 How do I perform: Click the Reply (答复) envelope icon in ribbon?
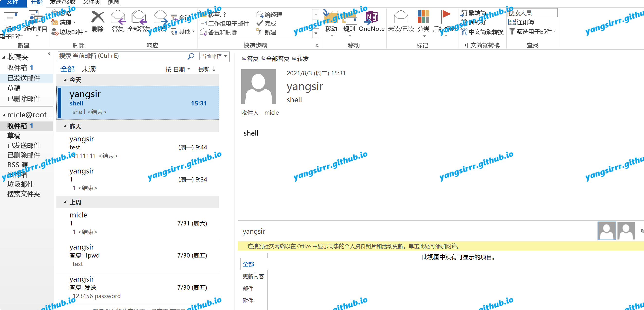coord(118,17)
